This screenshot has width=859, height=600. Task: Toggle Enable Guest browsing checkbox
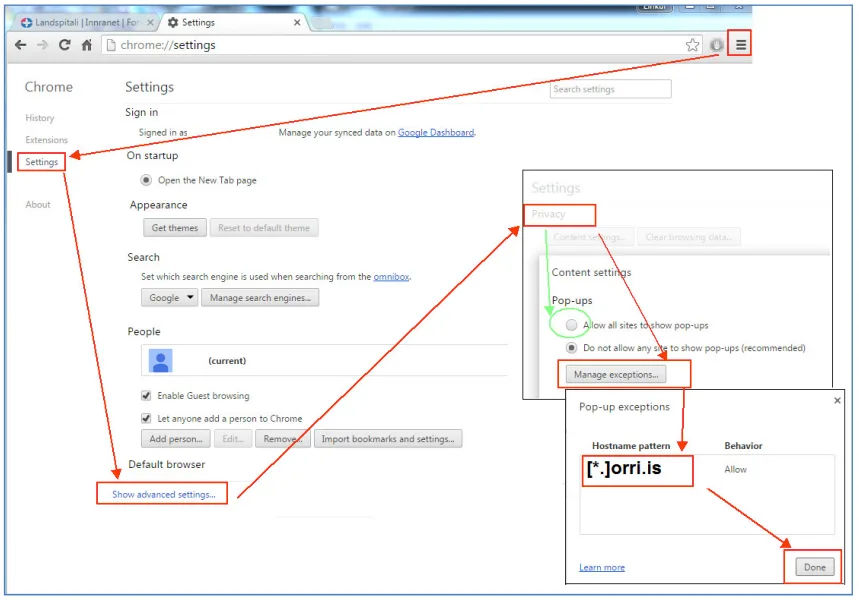pyautogui.click(x=146, y=395)
